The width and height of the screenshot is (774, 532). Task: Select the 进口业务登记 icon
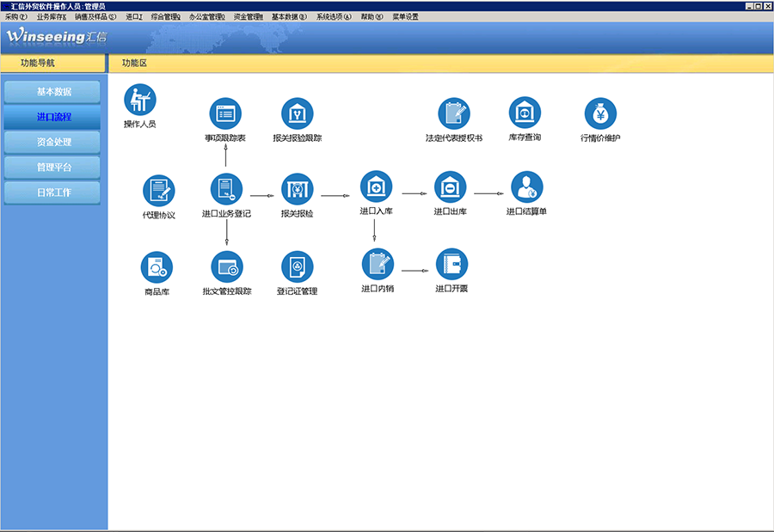coord(226,189)
